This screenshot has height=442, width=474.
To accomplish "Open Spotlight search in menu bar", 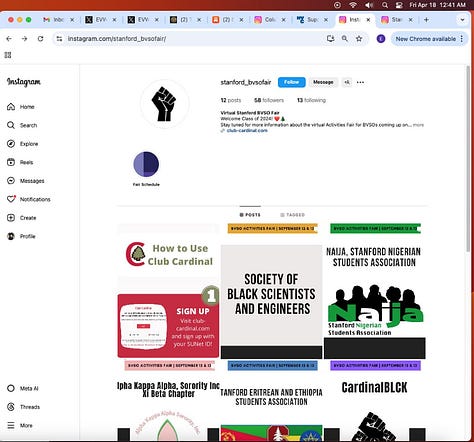I will (385, 5).
